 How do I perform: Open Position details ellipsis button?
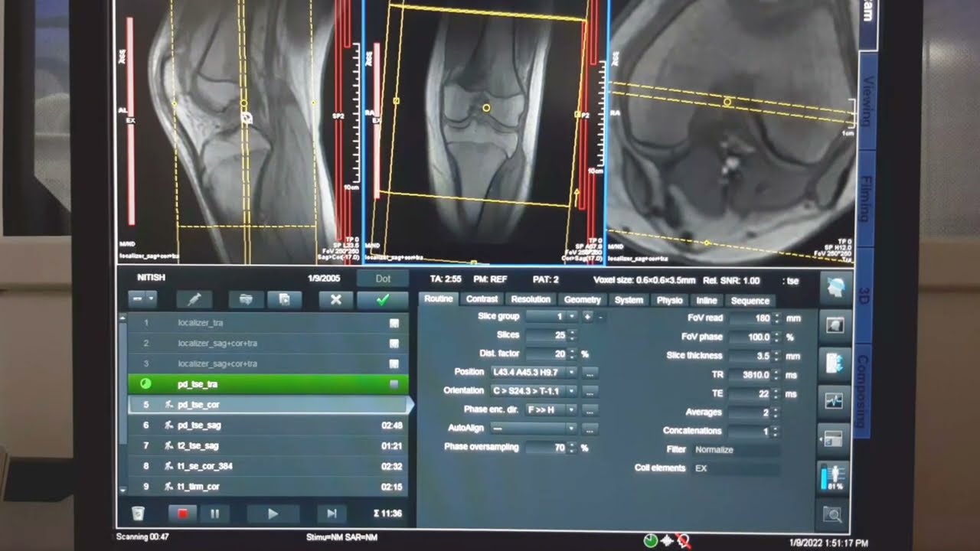tap(590, 373)
